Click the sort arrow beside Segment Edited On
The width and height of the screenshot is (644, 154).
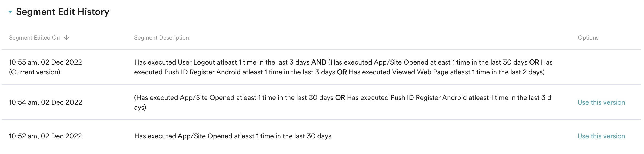point(67,38)
